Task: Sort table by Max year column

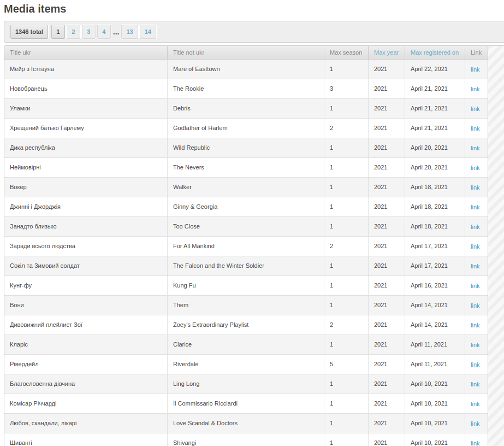Action: pos(386,52)
